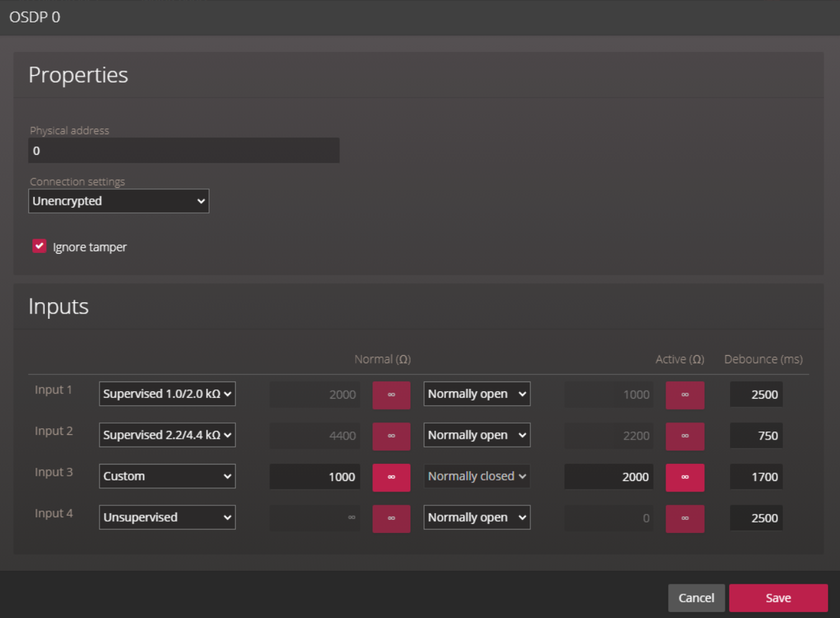The image size is (840, 618).
Task: Open Input 4 Unsupervised type dropdown
Action: pos(167,517)
